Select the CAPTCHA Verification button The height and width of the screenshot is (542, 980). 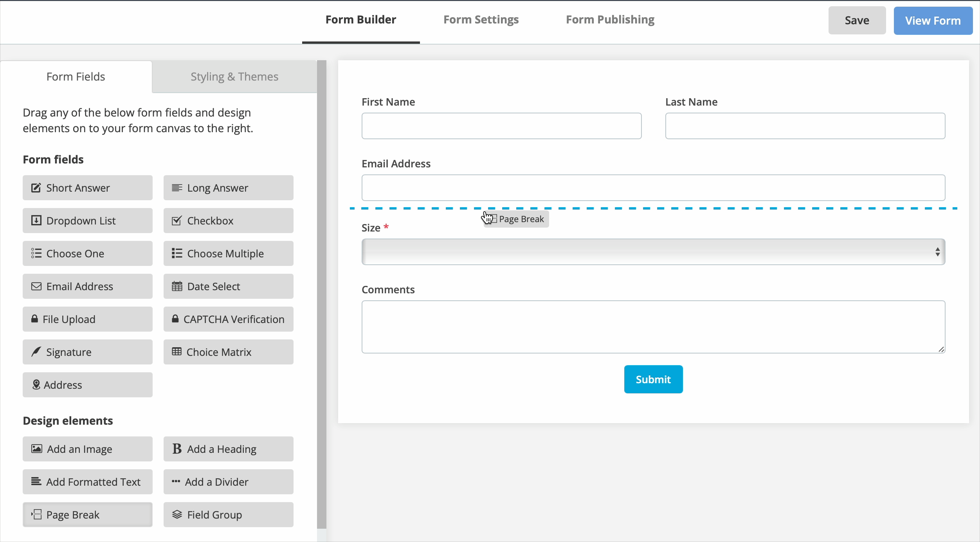point(229,319)
